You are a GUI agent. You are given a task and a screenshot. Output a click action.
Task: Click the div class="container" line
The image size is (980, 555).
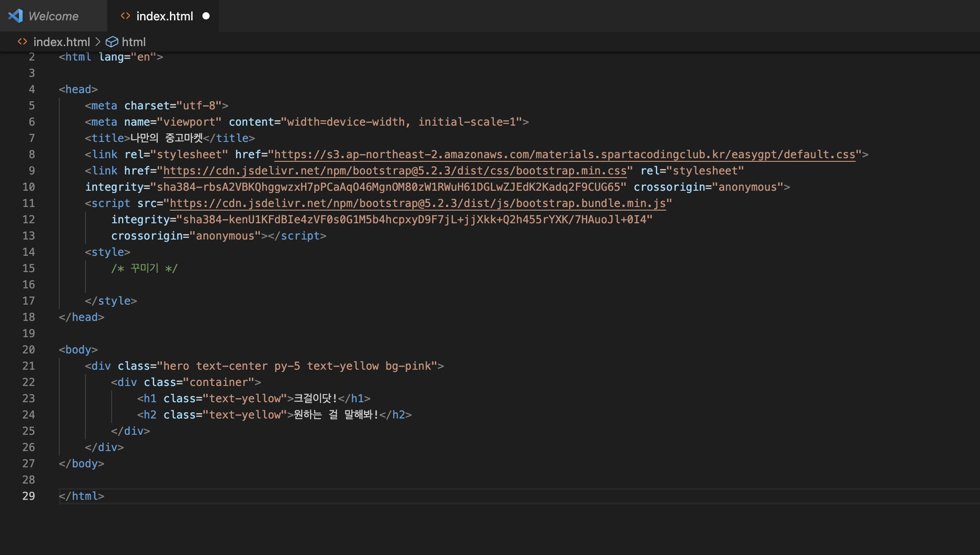pyautogui.click(x=186, y=382)
